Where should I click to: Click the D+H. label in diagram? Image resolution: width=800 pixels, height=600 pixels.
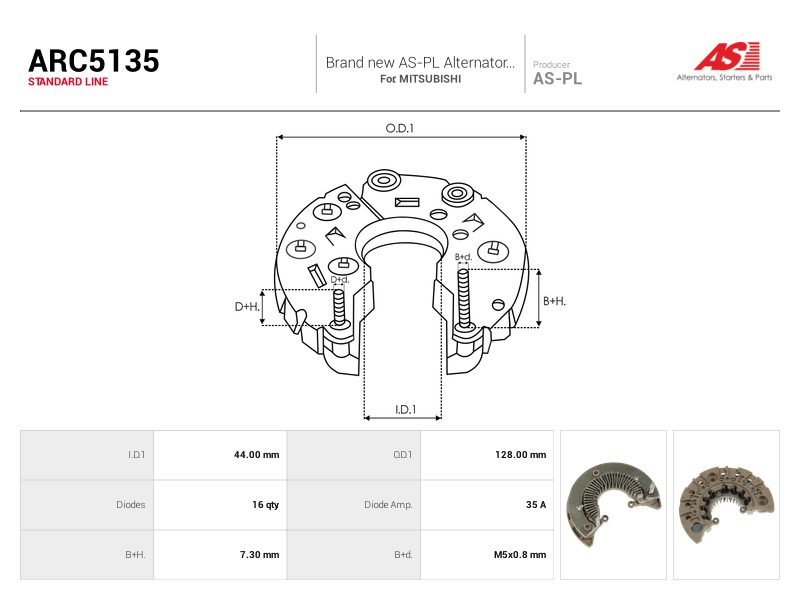pos(247,307)
